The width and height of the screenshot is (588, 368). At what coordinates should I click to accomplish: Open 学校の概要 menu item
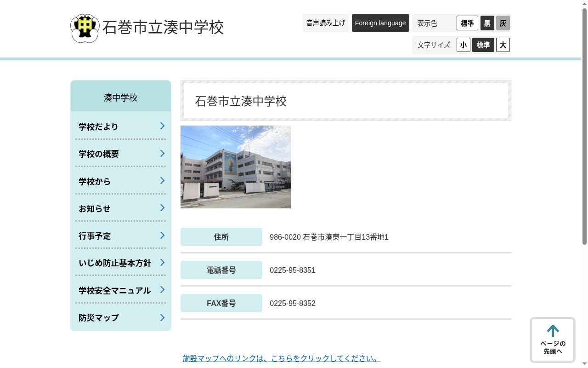(x=121, y=154)
